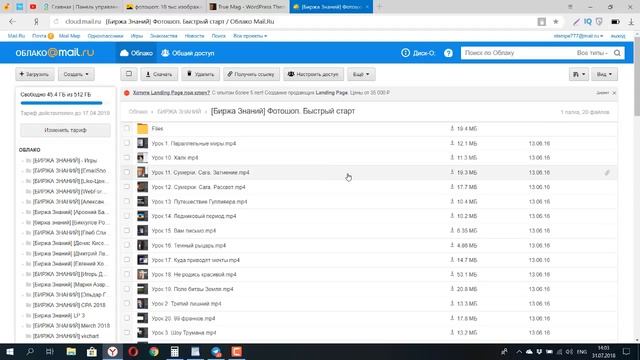Click the reload icon in address bar
This screenshot has height=360, width=640.
[x=56, y=22]
